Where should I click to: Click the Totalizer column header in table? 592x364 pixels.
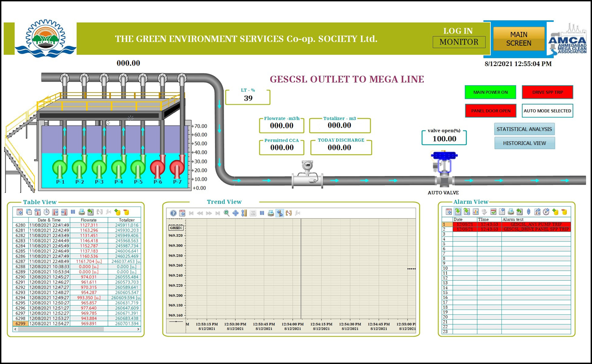pos(124,220)
